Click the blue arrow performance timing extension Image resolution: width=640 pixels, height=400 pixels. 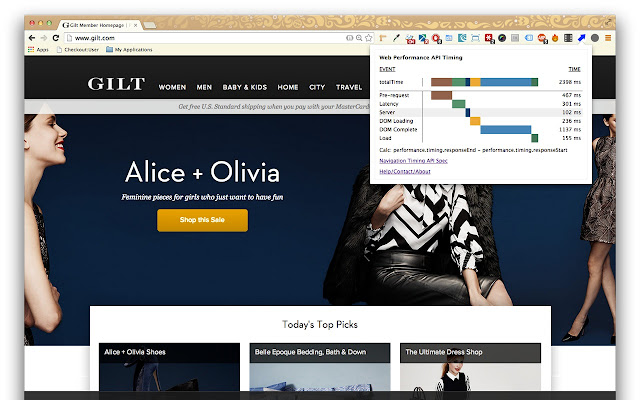click(x=582, y=38)
